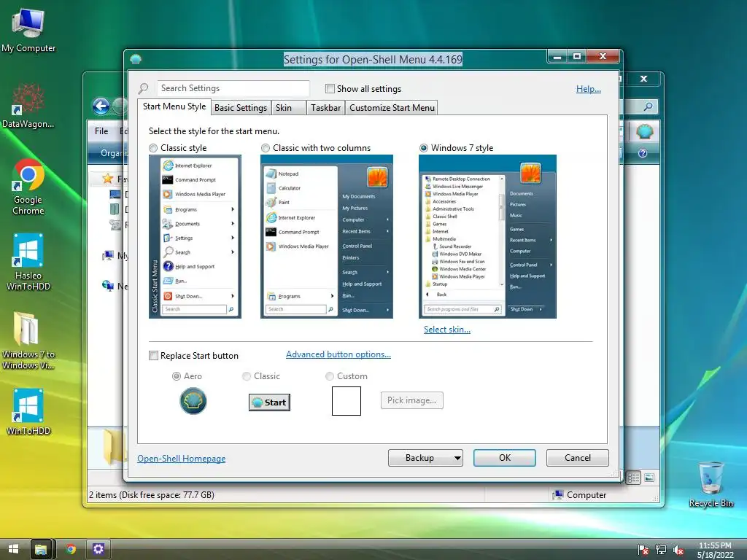Click the Search Settings input field
Viewport: 747px width, 560px height.
[x=233, y=88]
